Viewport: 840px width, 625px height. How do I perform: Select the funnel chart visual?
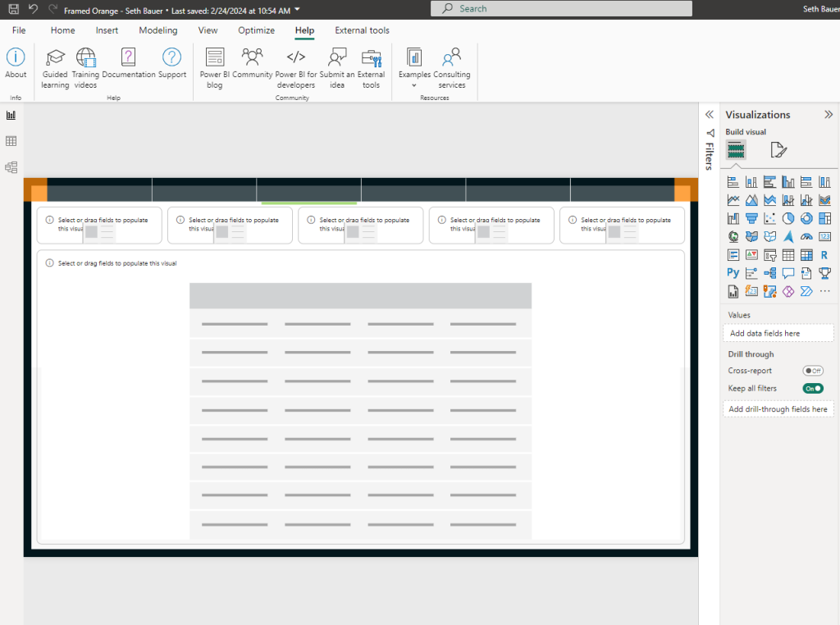751,218
